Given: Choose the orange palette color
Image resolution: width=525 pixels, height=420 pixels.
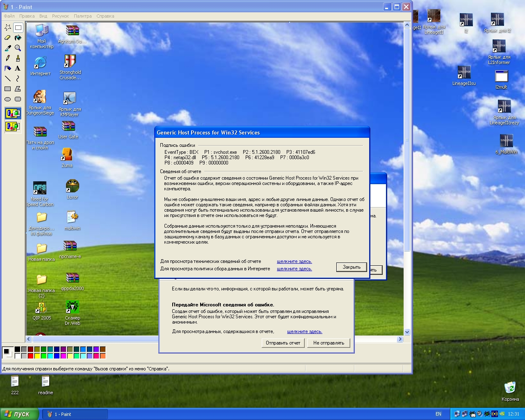Looking at the screenshot, I should point(103,356).
